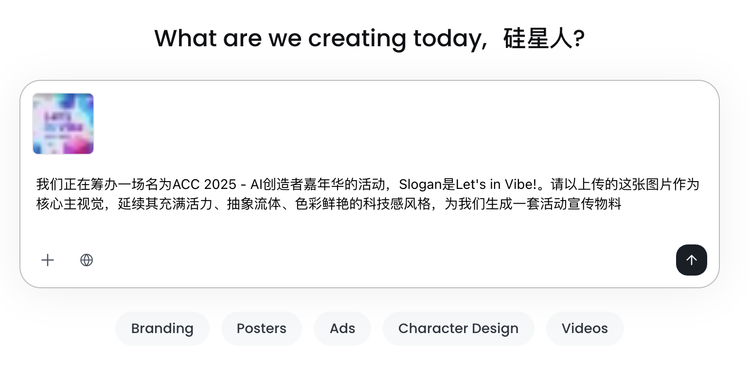Image resolution: width=750 pixels, height=372 pixels.
Task: Toggle the globe web search icon
Action: (x=86, y=260)
